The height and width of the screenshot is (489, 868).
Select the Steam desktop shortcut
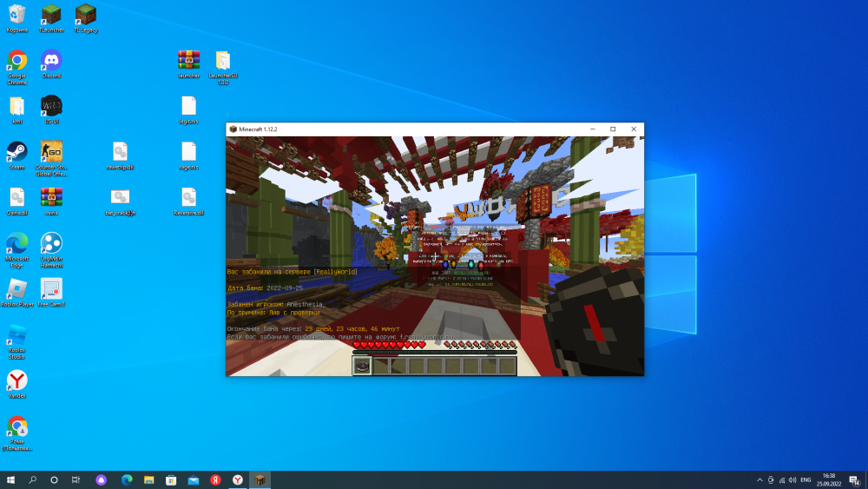[17, 155]
